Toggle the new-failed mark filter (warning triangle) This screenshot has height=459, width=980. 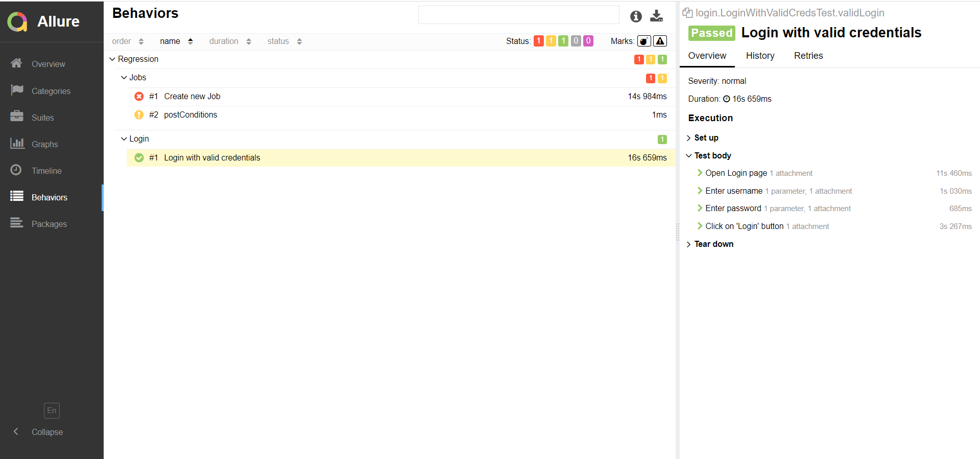pos(660,41)
